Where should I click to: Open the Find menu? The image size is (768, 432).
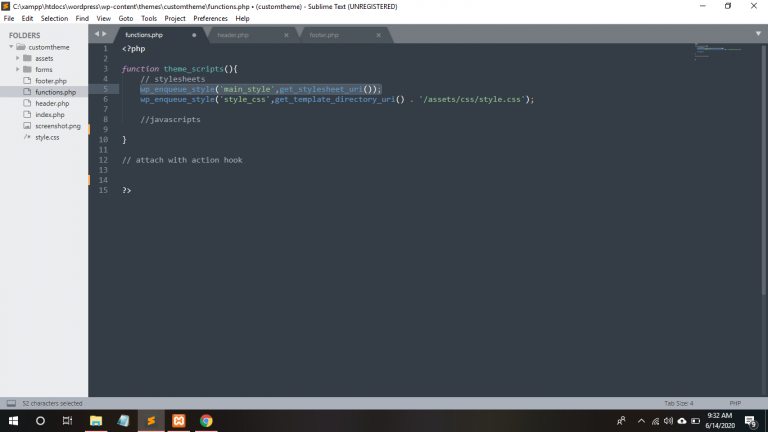point(82,19)
